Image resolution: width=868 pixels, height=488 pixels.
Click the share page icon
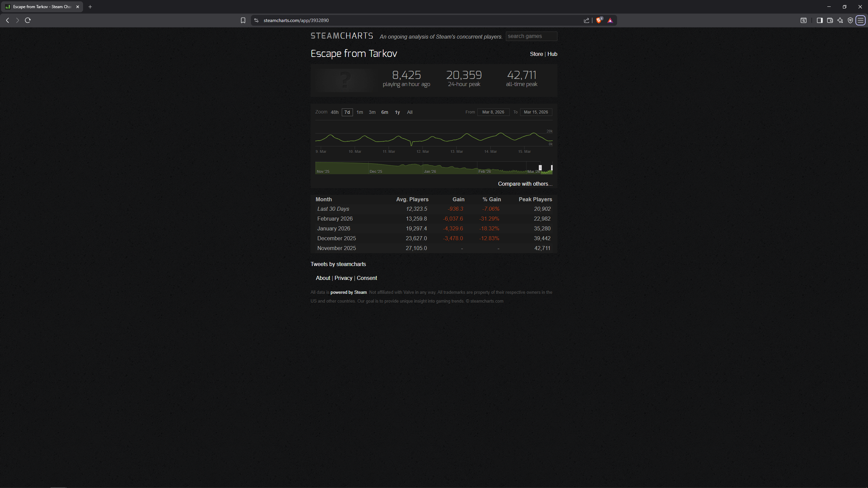coord(587,20)
